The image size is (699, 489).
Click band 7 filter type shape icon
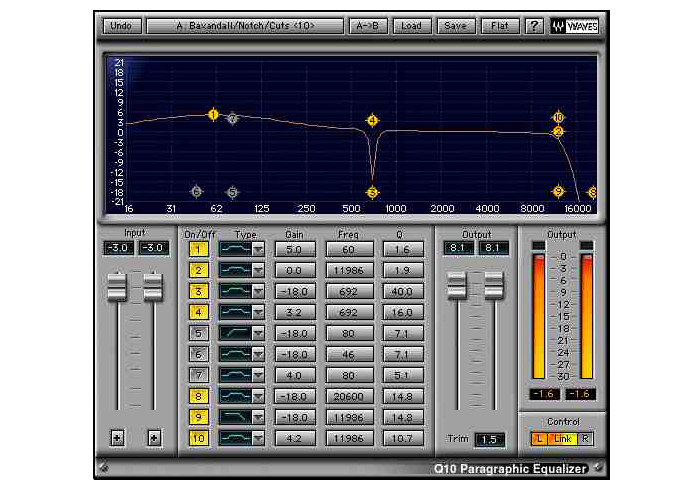coord(235,375)
